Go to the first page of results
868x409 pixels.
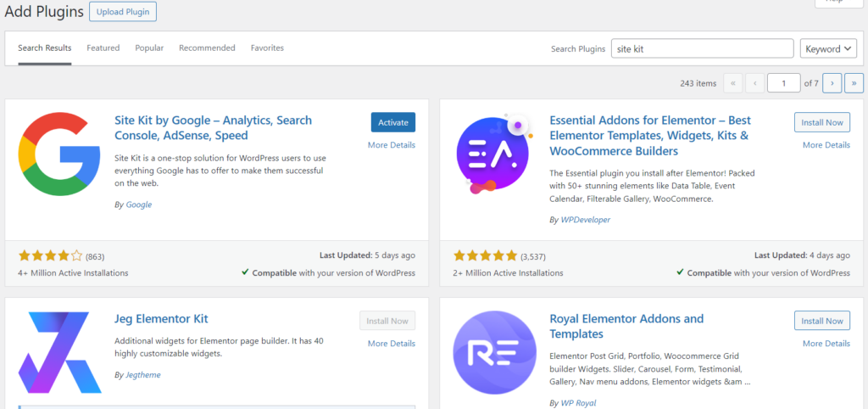point(732,83)
